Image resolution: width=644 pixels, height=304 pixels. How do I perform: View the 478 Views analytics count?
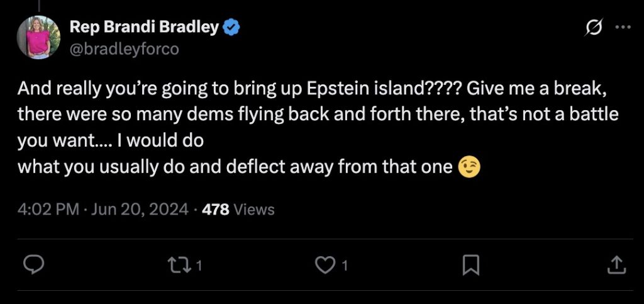pyautogui.click(x=216, y=209)
